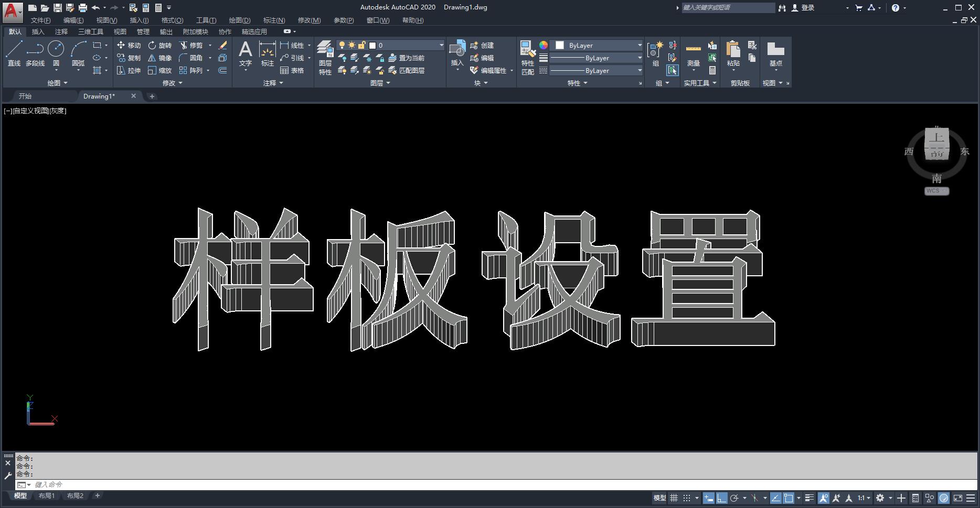The height and width of the screenshot is (508, 980).
Task: Switch to the Annotate (注释) ribbon tab
Action: pos(61,32)
